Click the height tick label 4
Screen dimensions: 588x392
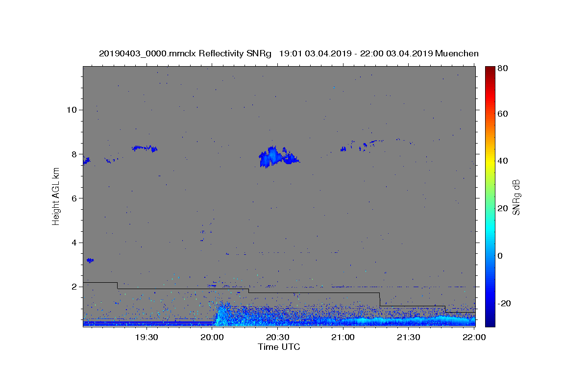(x=73, y=243)
